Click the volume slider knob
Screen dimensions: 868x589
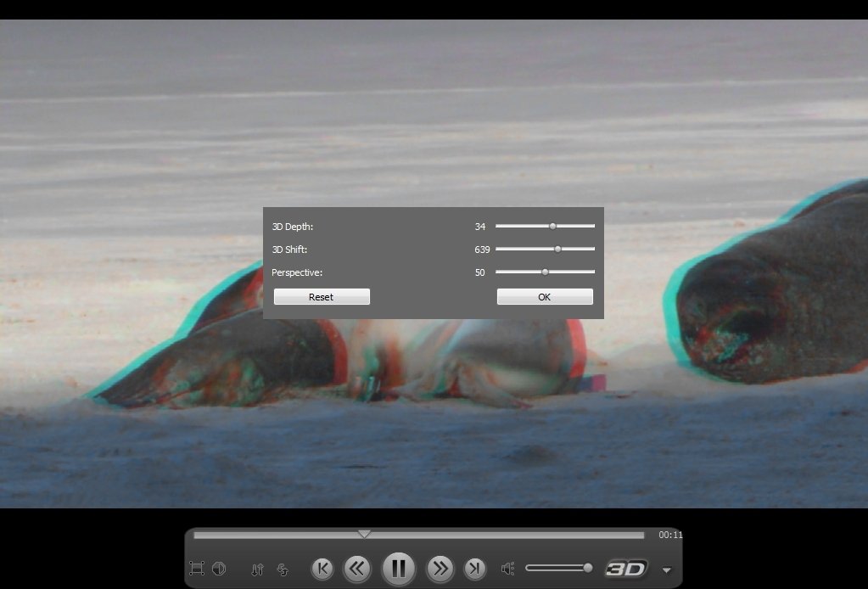(588, 568)
